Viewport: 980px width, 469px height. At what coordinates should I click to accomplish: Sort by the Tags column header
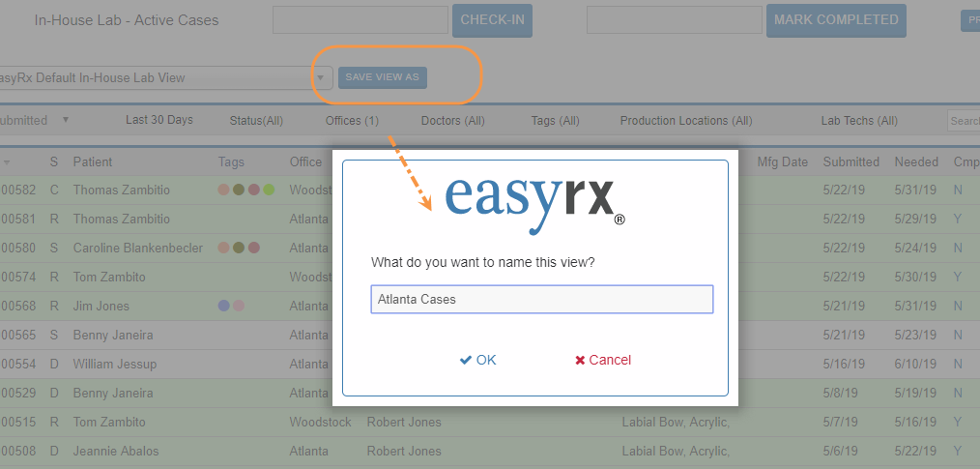[231, 161]
